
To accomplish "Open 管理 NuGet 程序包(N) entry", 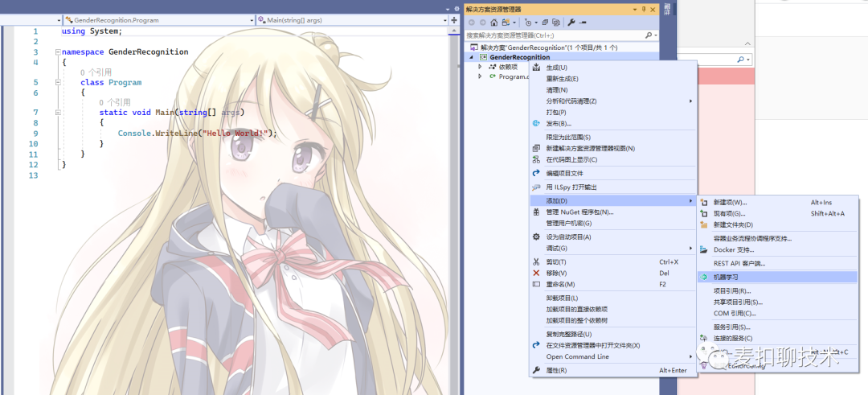I will 612,212.
